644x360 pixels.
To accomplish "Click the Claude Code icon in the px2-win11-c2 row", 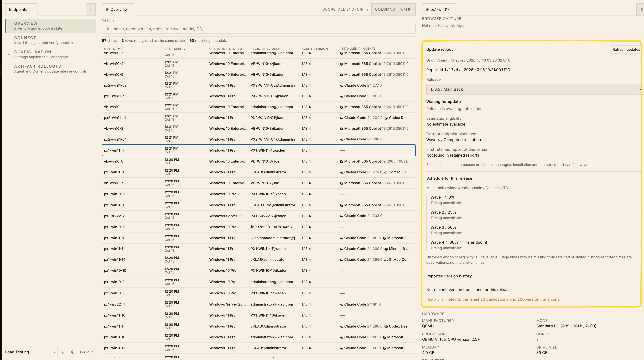I will coord(341,86).
